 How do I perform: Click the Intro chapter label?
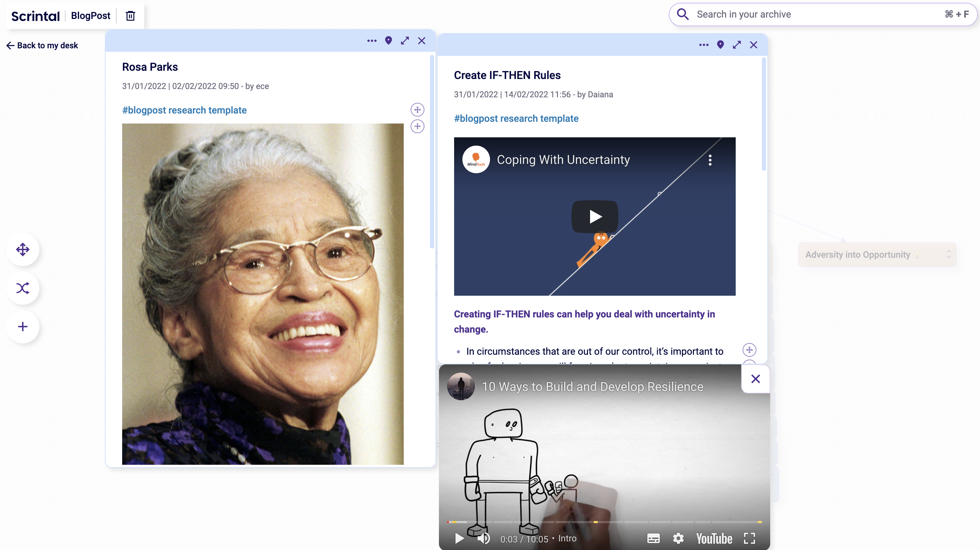coord(567,539)
